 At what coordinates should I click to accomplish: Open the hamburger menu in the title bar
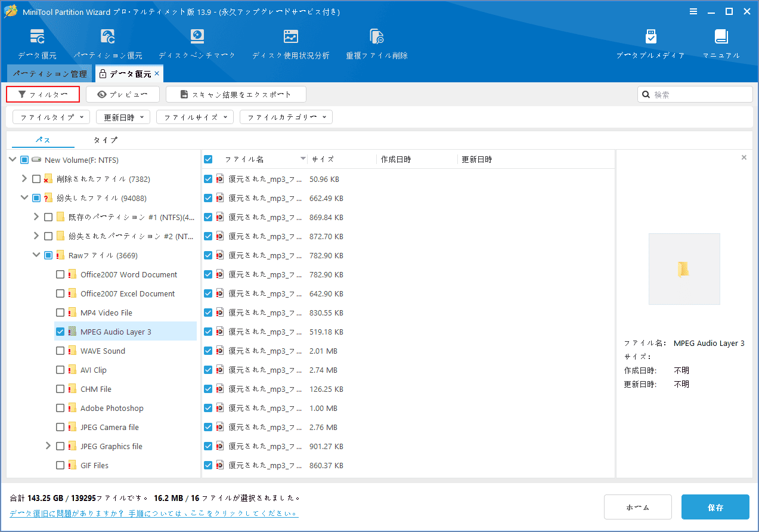pyautogui.click(x=693, y=11)
